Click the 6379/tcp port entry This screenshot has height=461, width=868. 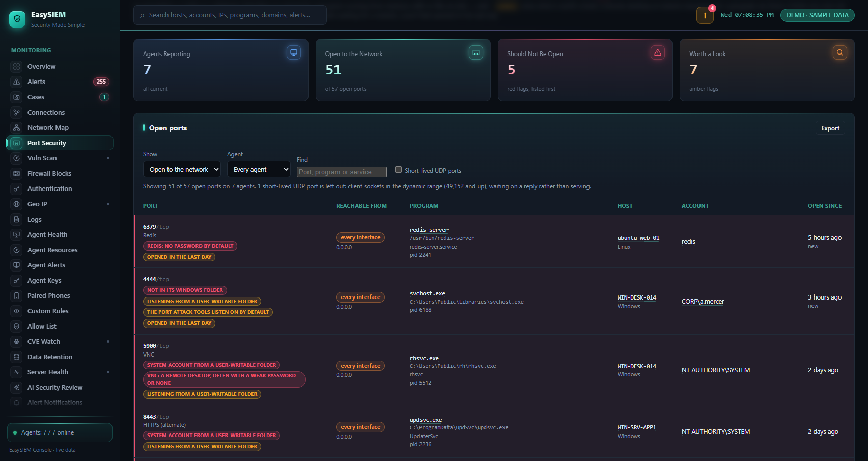point(156,227)
